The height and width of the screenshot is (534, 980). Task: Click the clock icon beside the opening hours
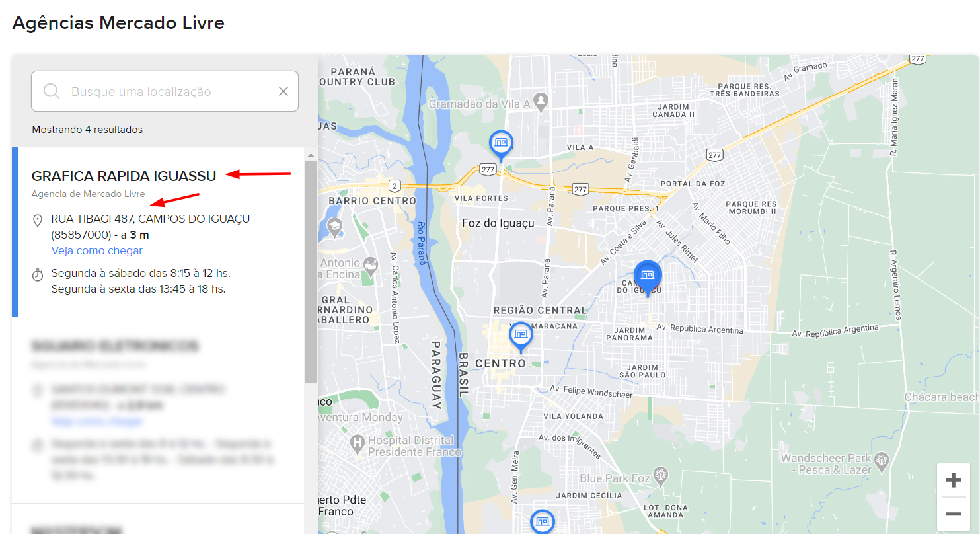coord(38,274)
